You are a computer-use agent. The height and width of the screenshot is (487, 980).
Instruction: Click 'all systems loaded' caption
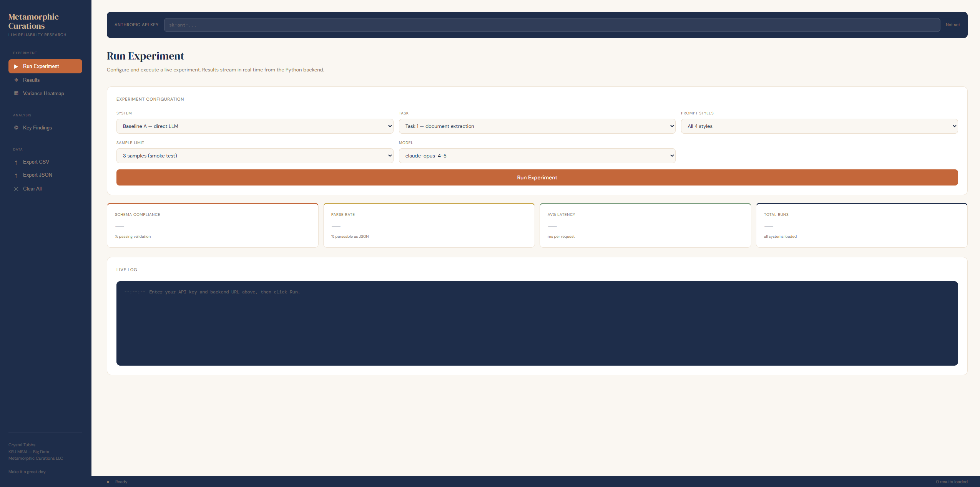coord(780,237)
